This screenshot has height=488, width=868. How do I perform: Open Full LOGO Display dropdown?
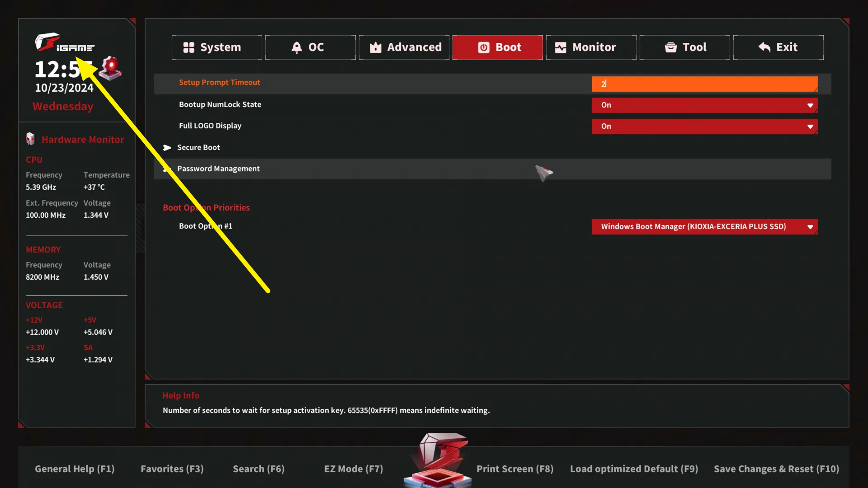[704, 127]
